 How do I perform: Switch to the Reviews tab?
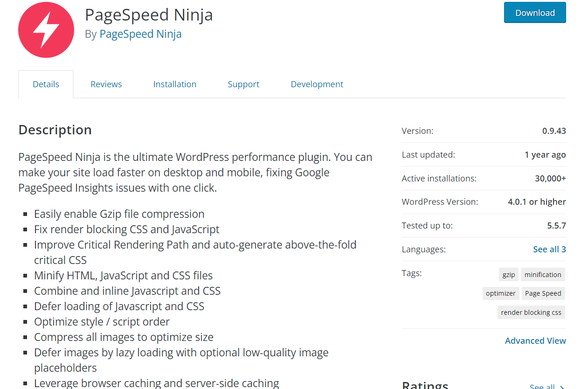106,84
